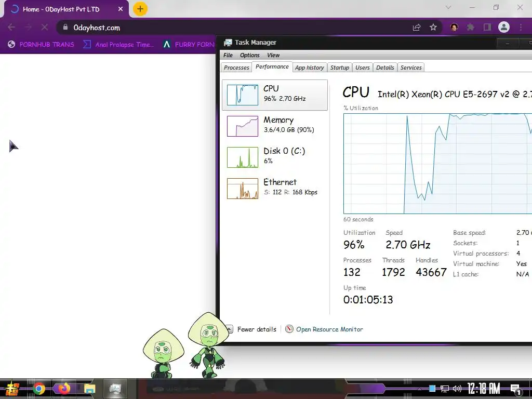Open the Details tab
Screen dimensions: 532x399
coord(385,68)
